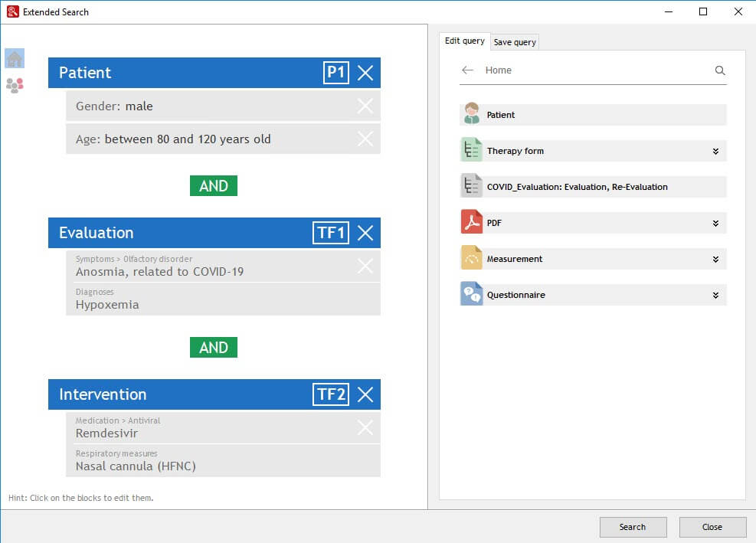This screenshot has width=756, height=543.
Task: Expand the PDF chevron
Action: [716, 224]
